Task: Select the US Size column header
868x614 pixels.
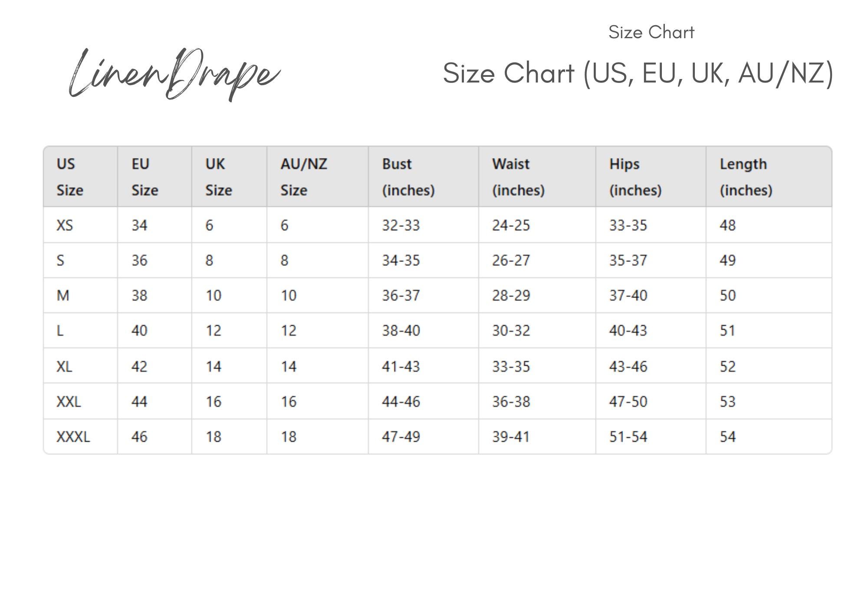Action: [x=81, y=177]
